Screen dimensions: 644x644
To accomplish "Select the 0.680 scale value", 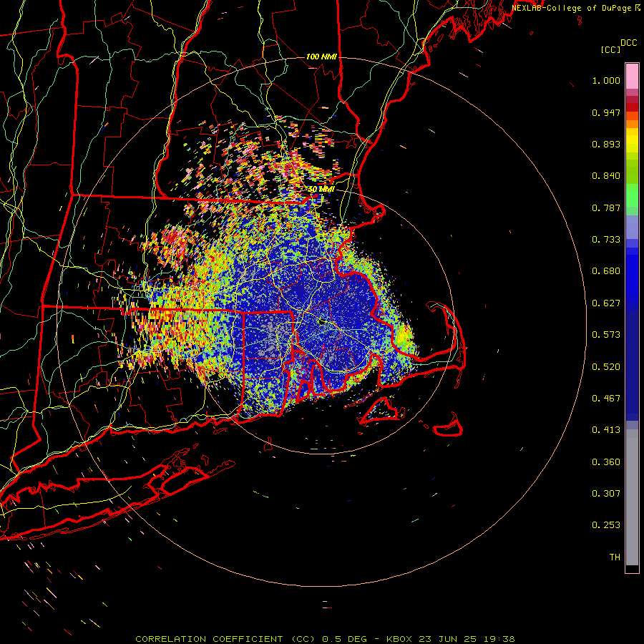I will tap(606, 271).
